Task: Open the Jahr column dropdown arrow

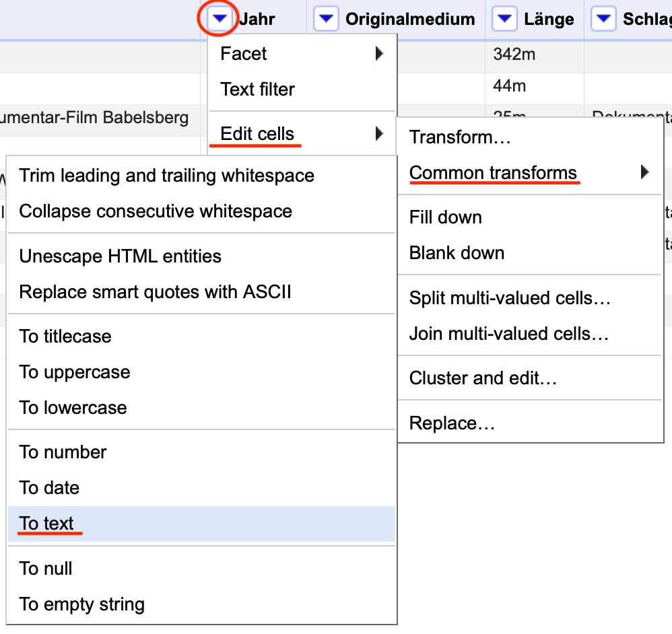Action: click(220, 20)
